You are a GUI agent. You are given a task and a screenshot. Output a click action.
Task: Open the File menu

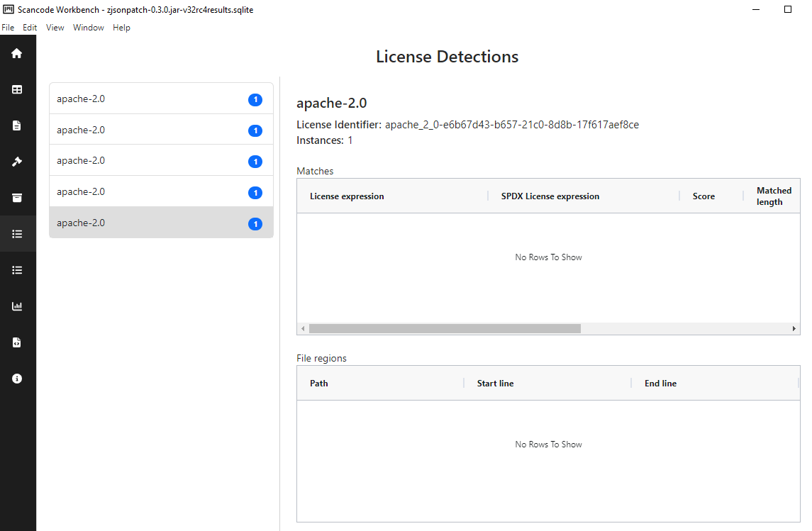coord(8,28)
